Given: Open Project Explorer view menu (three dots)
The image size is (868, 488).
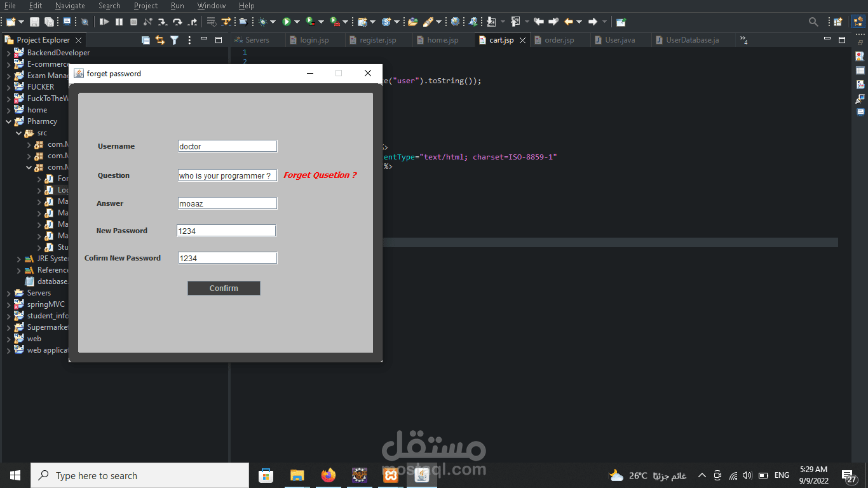Looking at the screenshot, I should coord(189,40).
